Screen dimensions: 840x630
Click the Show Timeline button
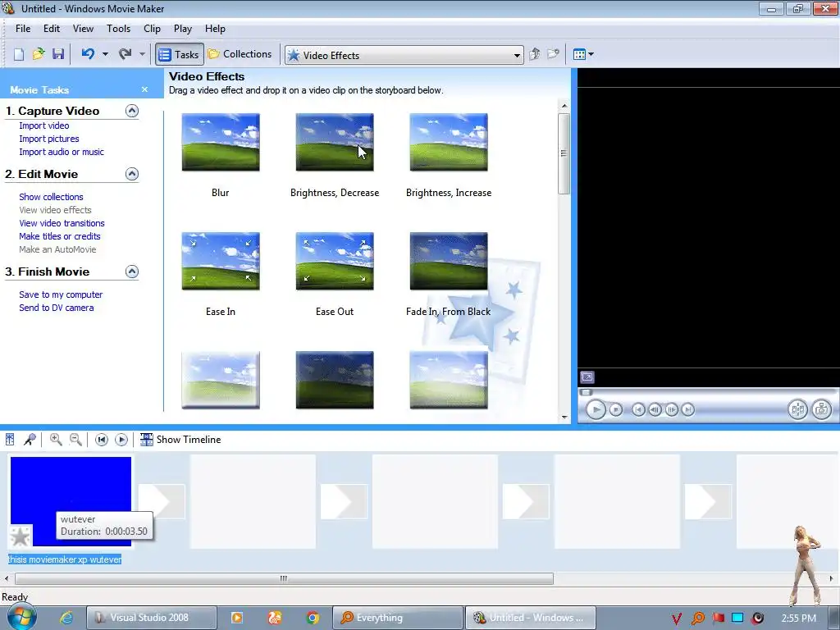click(x=180, y=440)
